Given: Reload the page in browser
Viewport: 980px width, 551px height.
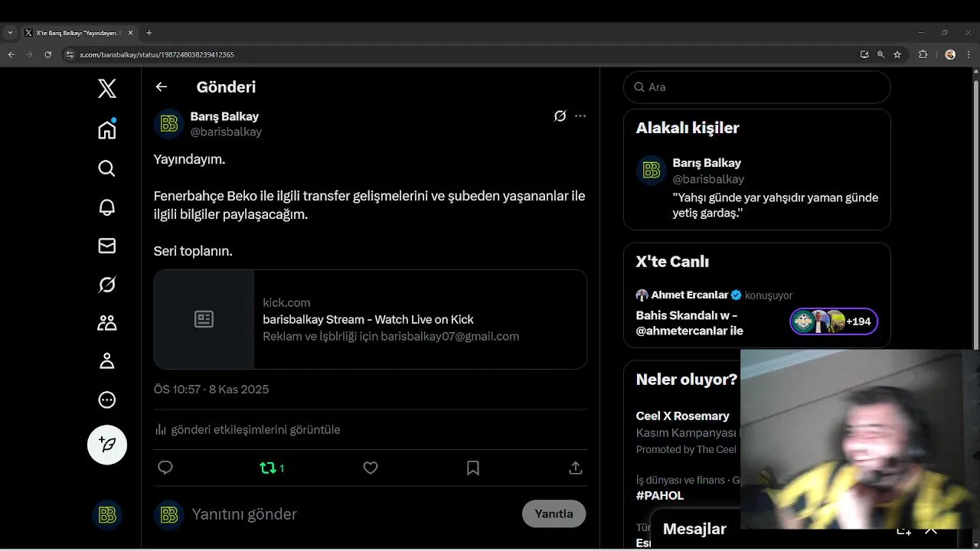Looking at the screenshot, I should pos(47,54).
